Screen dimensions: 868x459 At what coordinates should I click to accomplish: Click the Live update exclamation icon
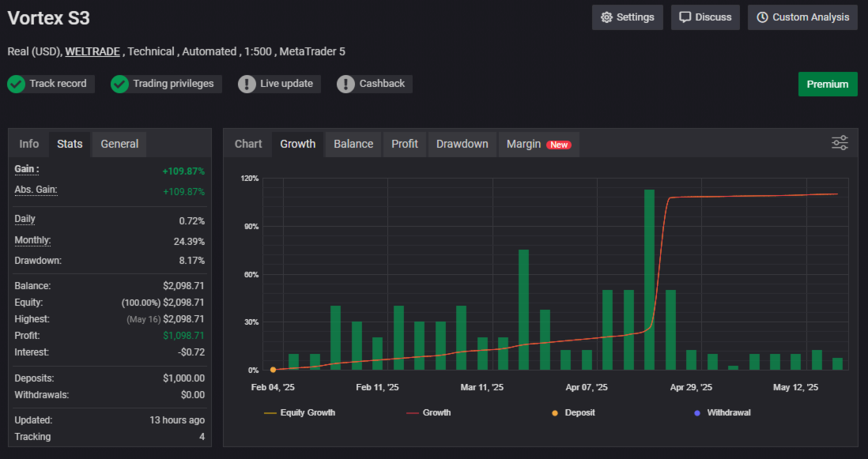coord(247,84)
